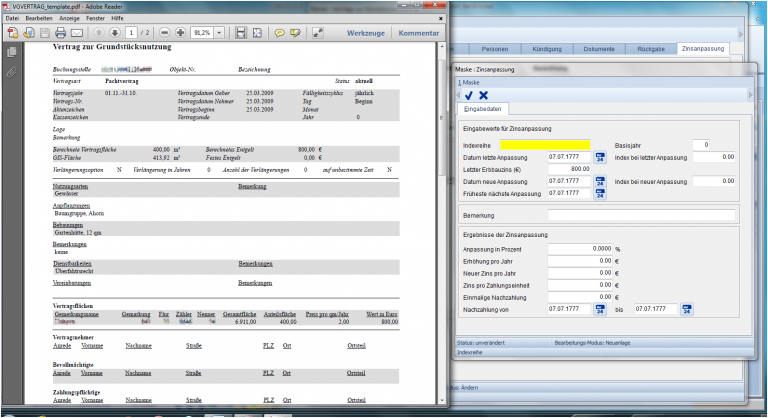The image size is (768, 418).
Task: Confirm the mask with the checkmark icon
Action: click(x=469, y=95)
